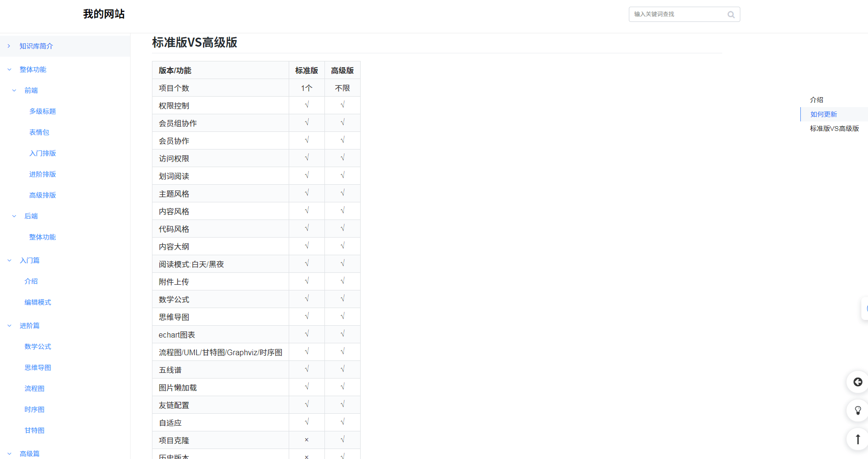Select 介绍 in the right outline
This screenshot has height=459, width=868.
coord(817,100)
